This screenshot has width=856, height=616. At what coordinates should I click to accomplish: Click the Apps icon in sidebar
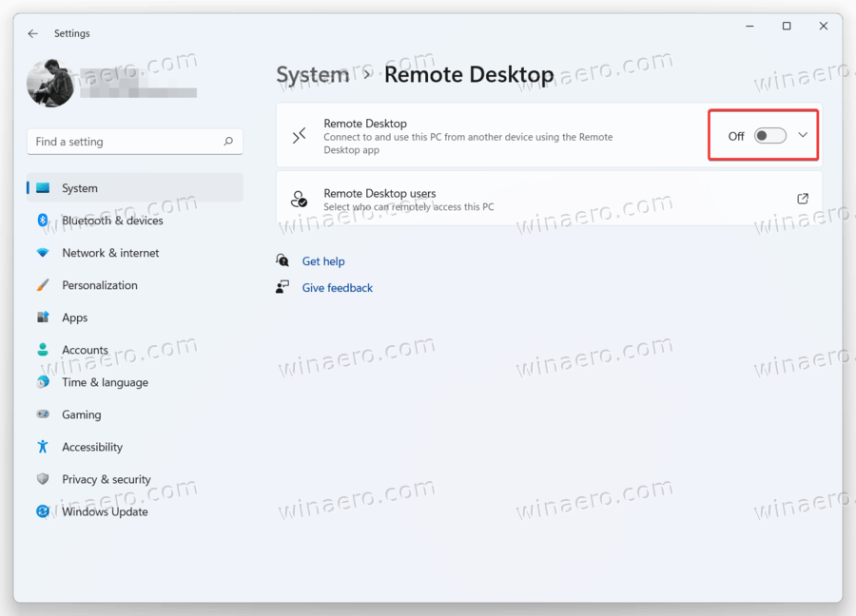pos(43,317)
